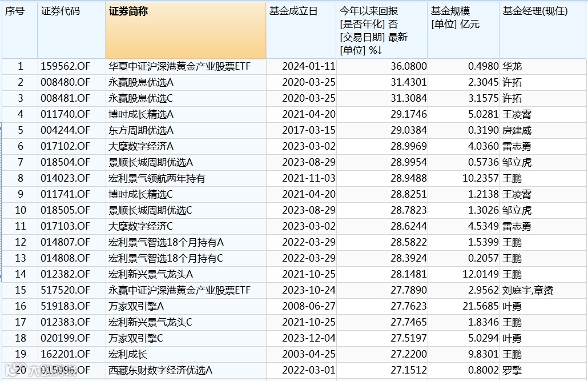Click inception date 2017-03-15
The height and width of the screenshot is (381, 588).
[309, 130]
